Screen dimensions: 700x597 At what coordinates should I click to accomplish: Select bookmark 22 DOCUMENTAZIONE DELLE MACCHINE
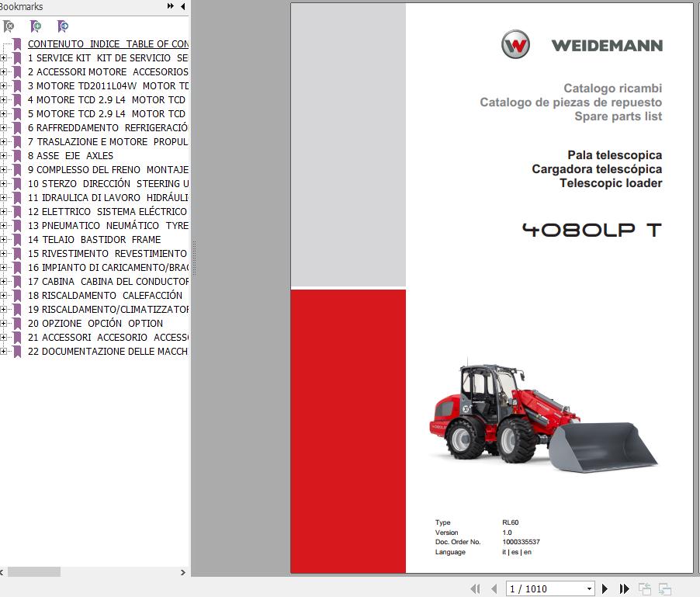point(108,352)
